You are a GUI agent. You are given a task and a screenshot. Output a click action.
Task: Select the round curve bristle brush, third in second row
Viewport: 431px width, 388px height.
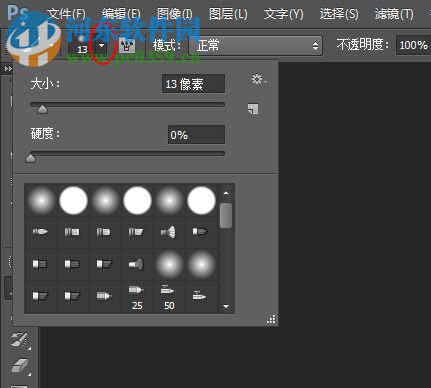click(104, 232)
